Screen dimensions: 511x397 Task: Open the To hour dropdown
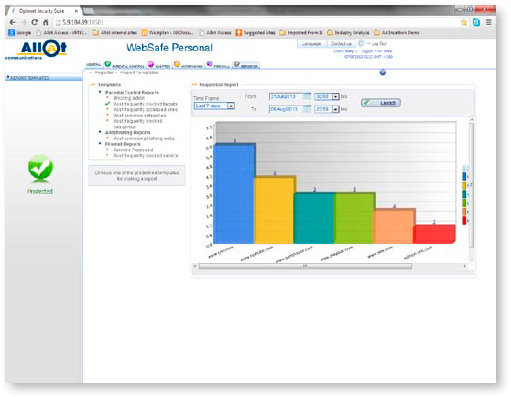click(x=327, y=109)
